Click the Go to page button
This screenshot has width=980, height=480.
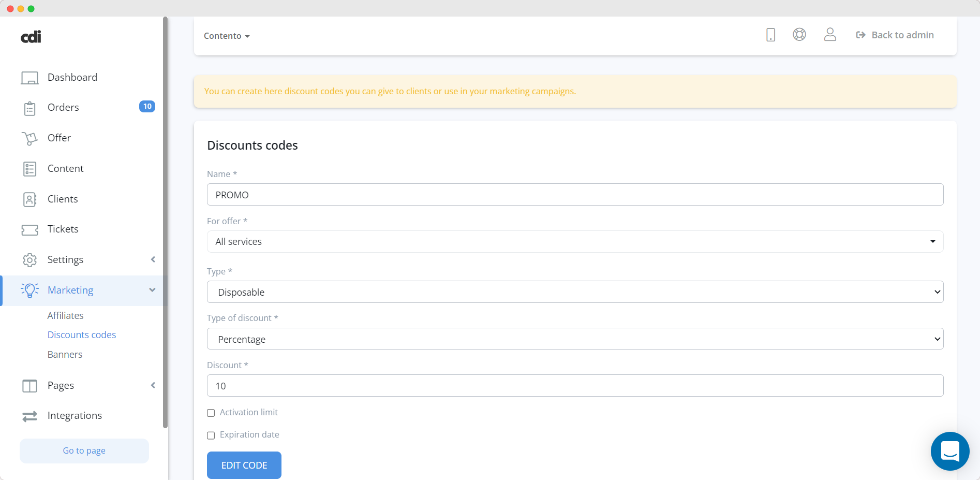(x=84, y=450)
